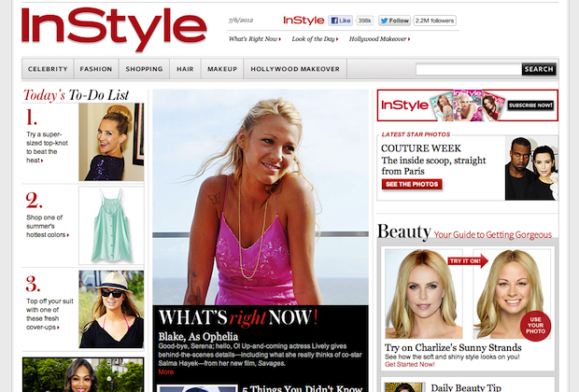Go to the Fashion section
579x392 pixels.
[96, 69]
